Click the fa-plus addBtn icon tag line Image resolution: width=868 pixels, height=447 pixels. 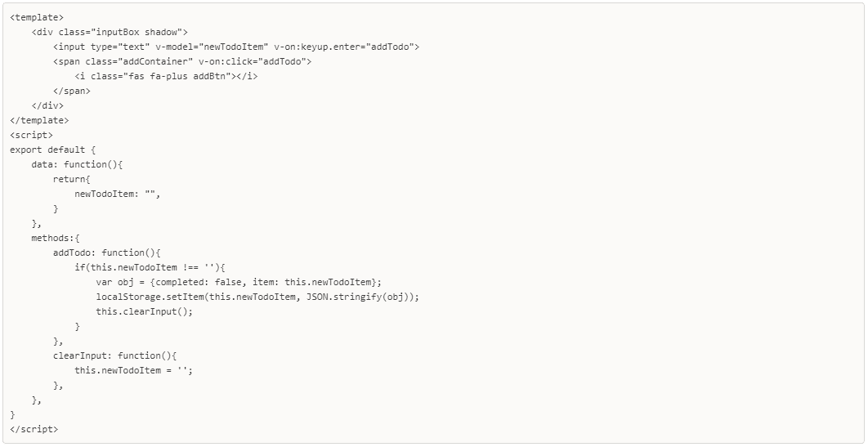(x=166, y=76)
